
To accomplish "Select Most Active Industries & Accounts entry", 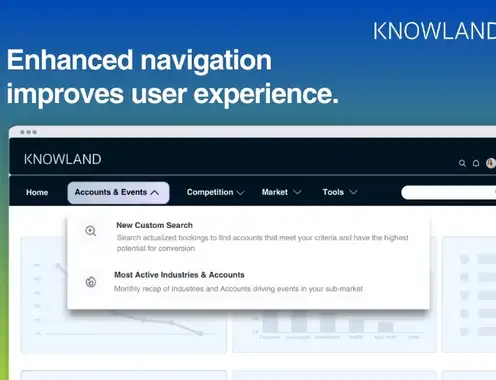I will 179,275.
